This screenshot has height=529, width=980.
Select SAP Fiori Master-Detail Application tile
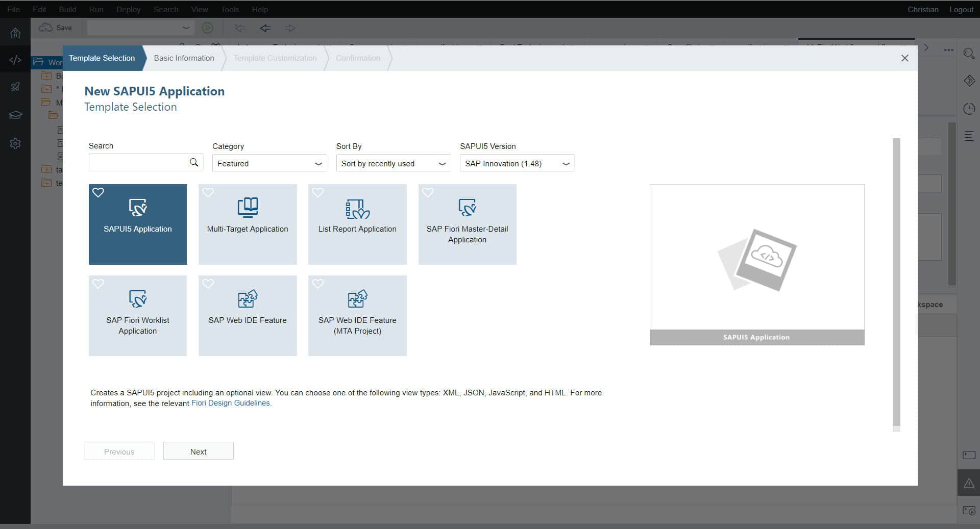coord(467,224)
